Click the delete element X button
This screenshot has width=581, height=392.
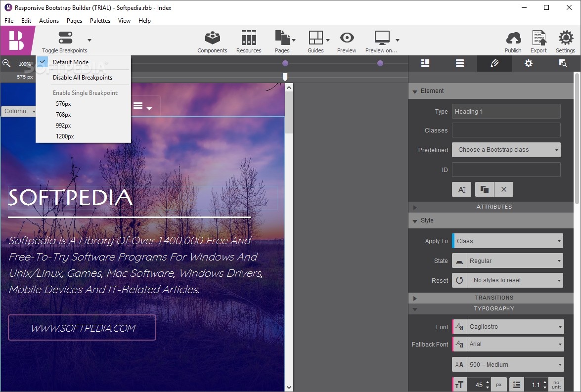tap(503, 189)
